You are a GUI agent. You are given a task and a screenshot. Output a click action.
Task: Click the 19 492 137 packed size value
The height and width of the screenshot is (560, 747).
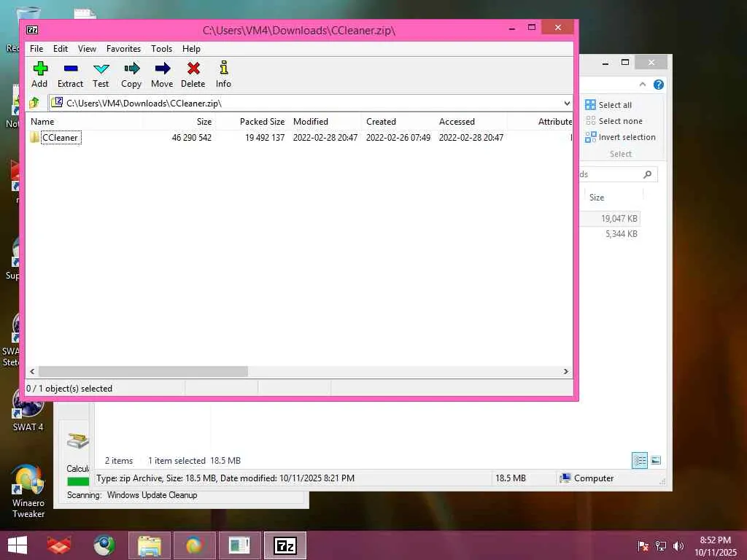tap(265, 138)
